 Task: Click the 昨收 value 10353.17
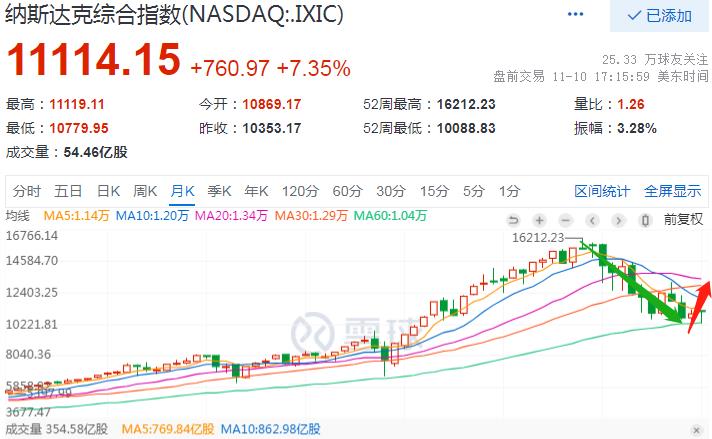coord(272,128)
